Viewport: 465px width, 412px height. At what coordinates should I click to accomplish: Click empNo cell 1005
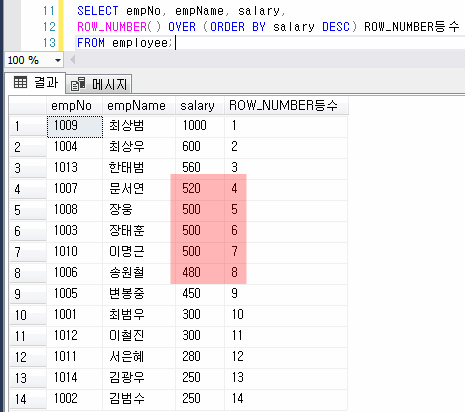(75, 294)
